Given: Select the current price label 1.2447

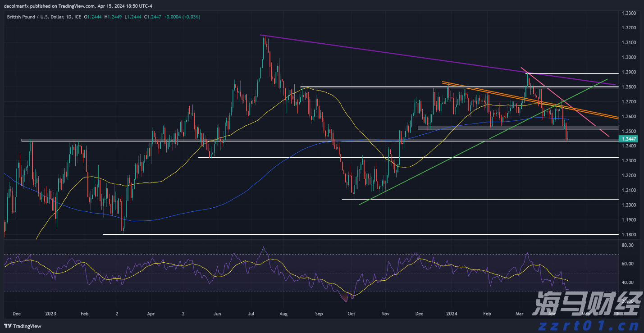Looking at the screenshot, I should pyautogui.click(x=629, y=139).
